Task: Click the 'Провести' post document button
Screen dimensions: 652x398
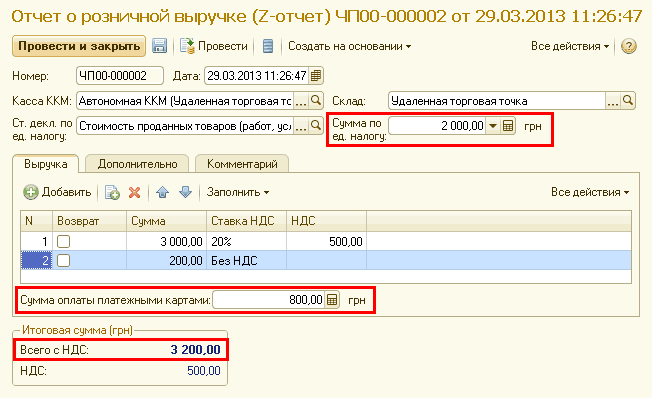Action: [214, 46]
